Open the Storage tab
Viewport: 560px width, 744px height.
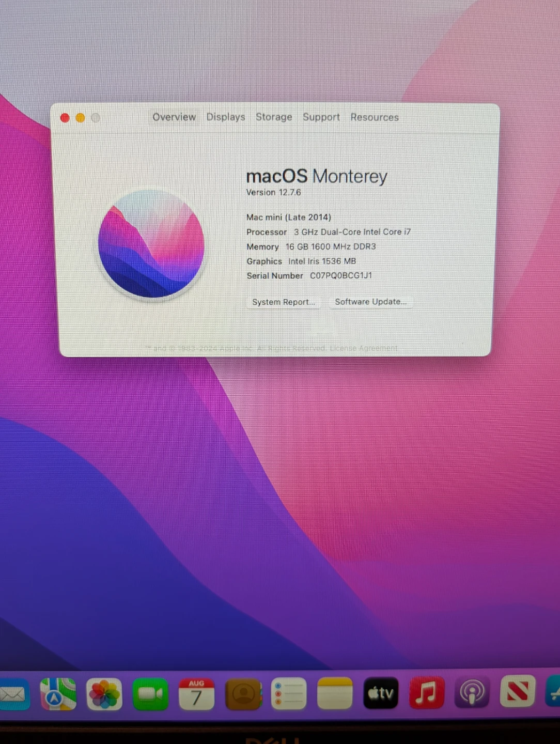(274, 117)
